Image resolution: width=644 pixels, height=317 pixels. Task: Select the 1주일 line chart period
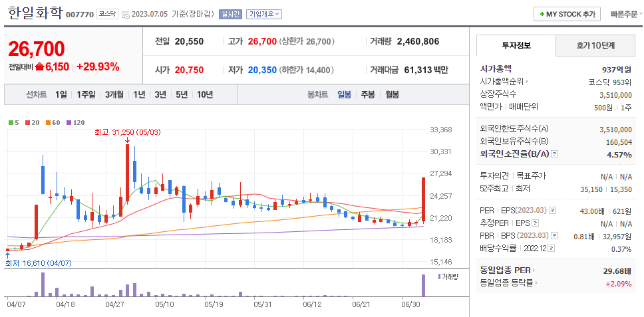pos(85,95)
